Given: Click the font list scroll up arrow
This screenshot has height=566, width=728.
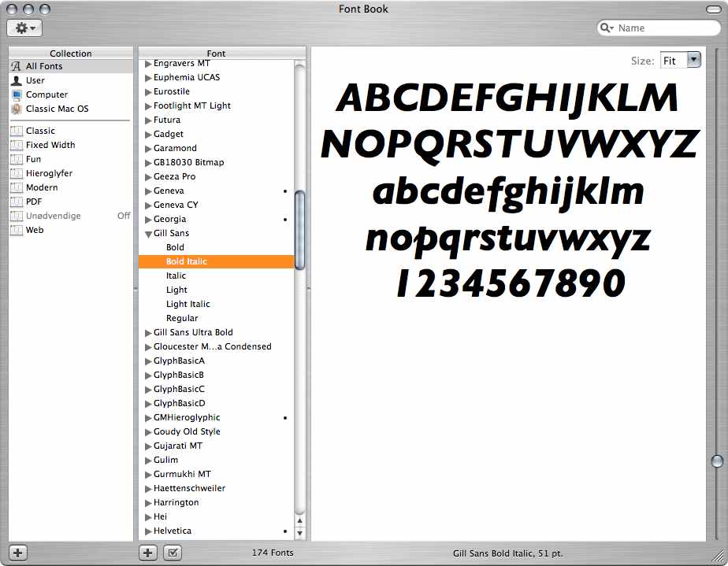Looking at the screenshot, I should (300, 521).
